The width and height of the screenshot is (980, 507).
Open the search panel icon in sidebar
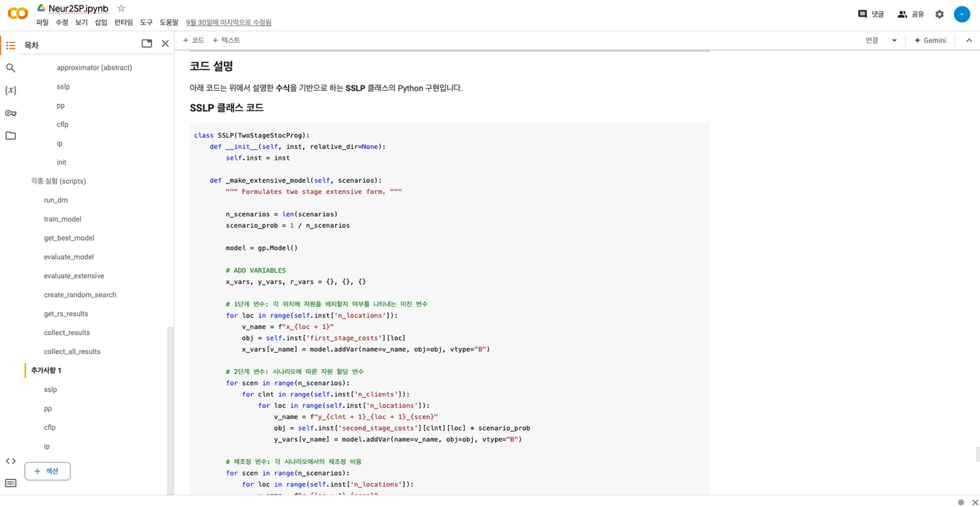tap(10, 68)
